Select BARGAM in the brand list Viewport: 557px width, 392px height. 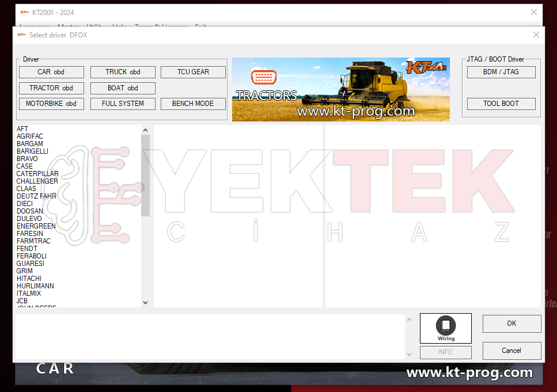tap(30, 144)
